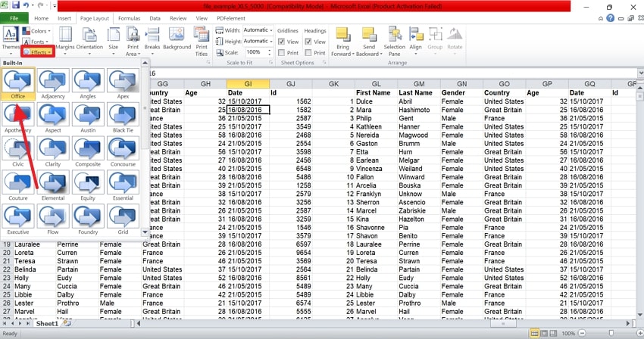Open the page Size menu
Image resolution: width=644 pixels, height=339 pixels.
pos(114,40)
